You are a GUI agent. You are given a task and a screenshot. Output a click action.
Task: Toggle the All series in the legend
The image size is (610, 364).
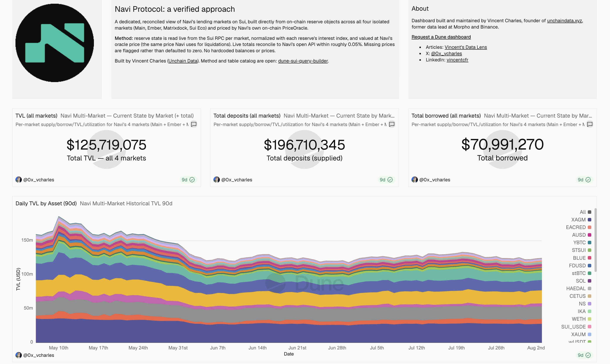click(585, 212)
